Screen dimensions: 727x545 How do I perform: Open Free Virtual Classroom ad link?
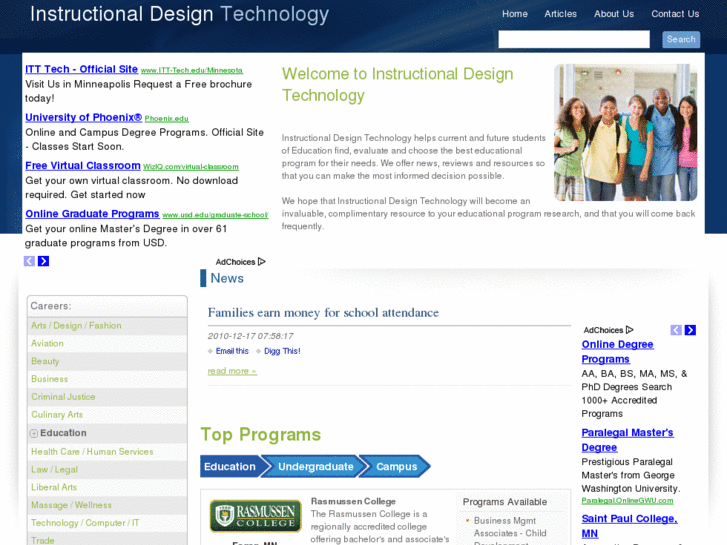(83, 166)
